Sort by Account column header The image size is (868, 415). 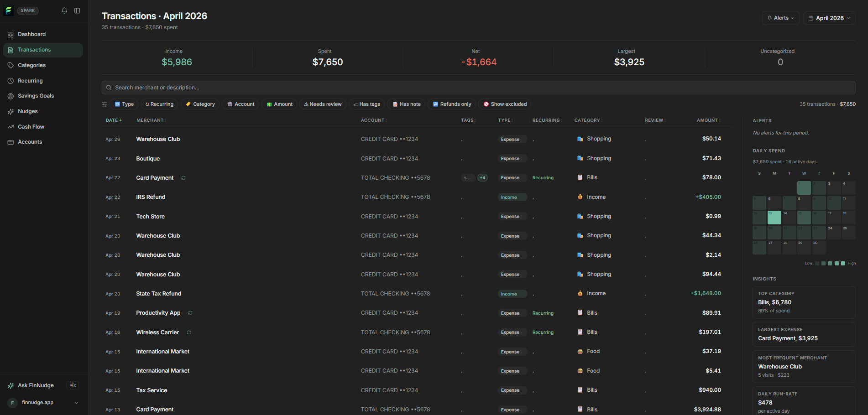[x=374, y=120]
